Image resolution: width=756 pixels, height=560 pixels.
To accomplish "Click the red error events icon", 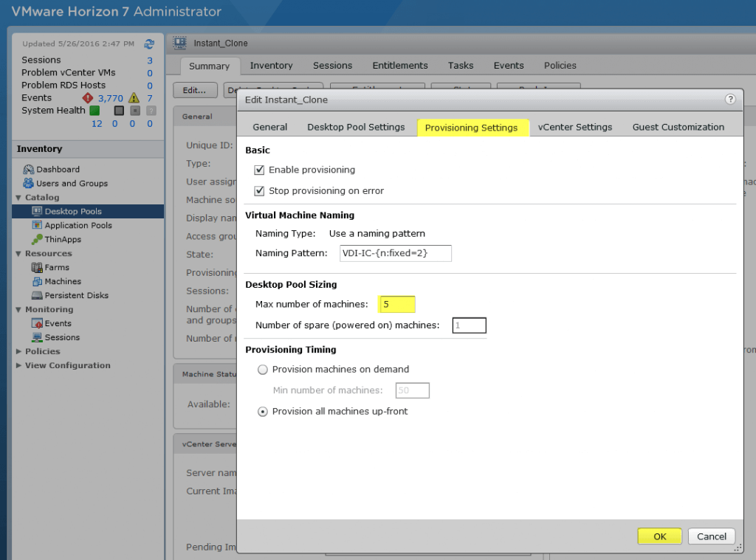I will [87, 97].
